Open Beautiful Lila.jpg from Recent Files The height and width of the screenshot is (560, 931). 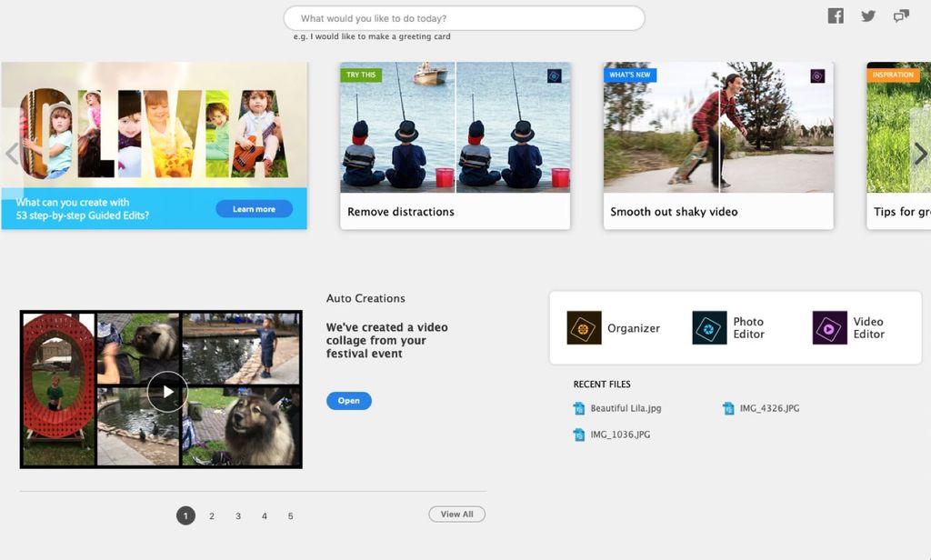coord(625,408)
